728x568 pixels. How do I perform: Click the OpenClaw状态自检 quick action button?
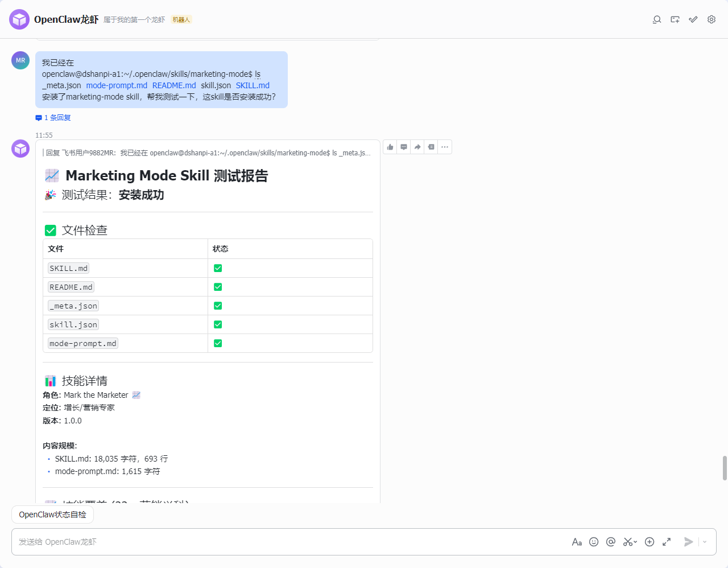52,515
